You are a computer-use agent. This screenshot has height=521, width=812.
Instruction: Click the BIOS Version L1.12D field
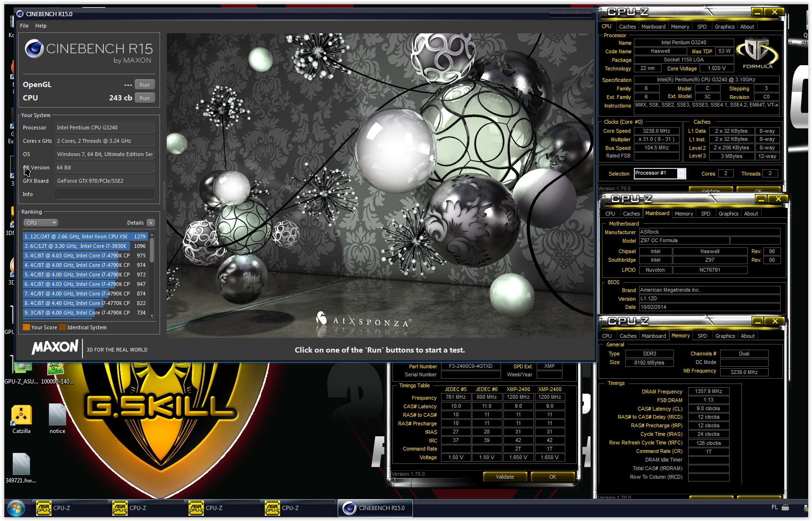(x=710, y=299)
